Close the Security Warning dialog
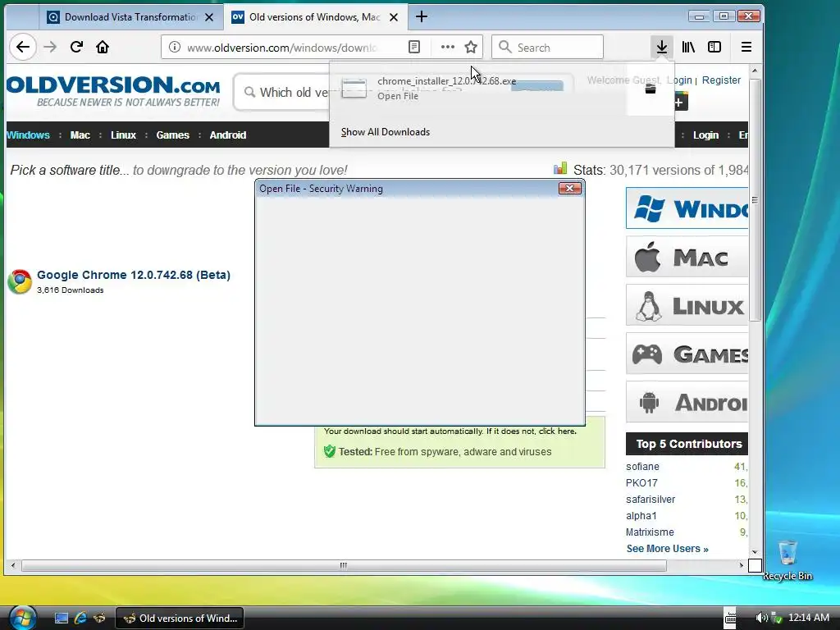The height and width of the screenshot is (630, 840). 569,188
